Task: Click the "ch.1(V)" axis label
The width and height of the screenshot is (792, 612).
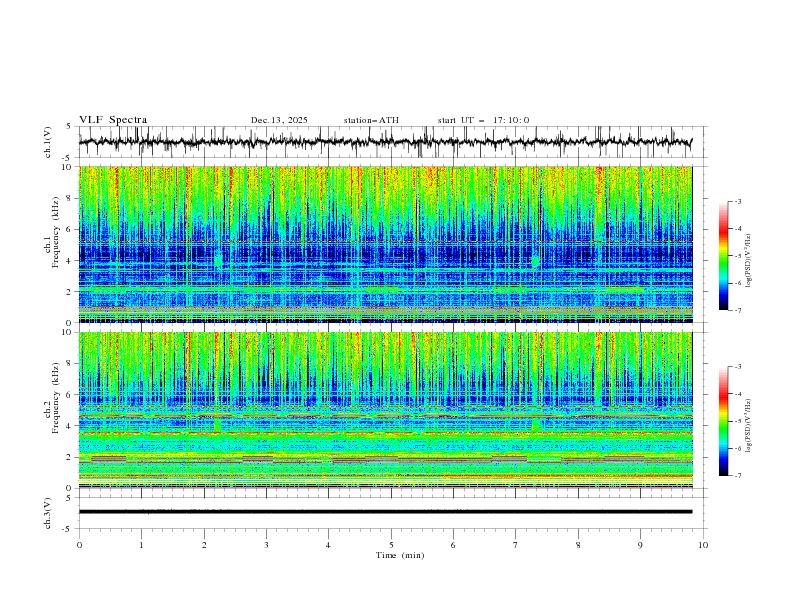Action: (x=48, y=142)
